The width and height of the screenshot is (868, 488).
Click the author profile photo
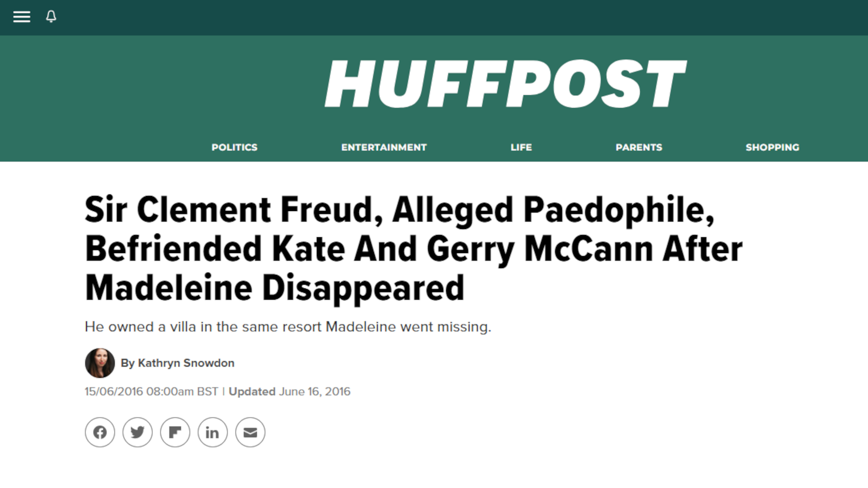tap(99, 363)
